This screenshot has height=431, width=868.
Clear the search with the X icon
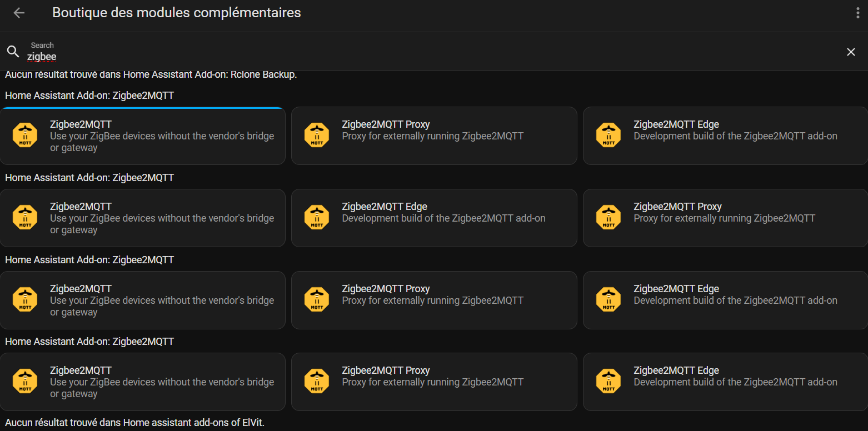[x=851, y=52]
